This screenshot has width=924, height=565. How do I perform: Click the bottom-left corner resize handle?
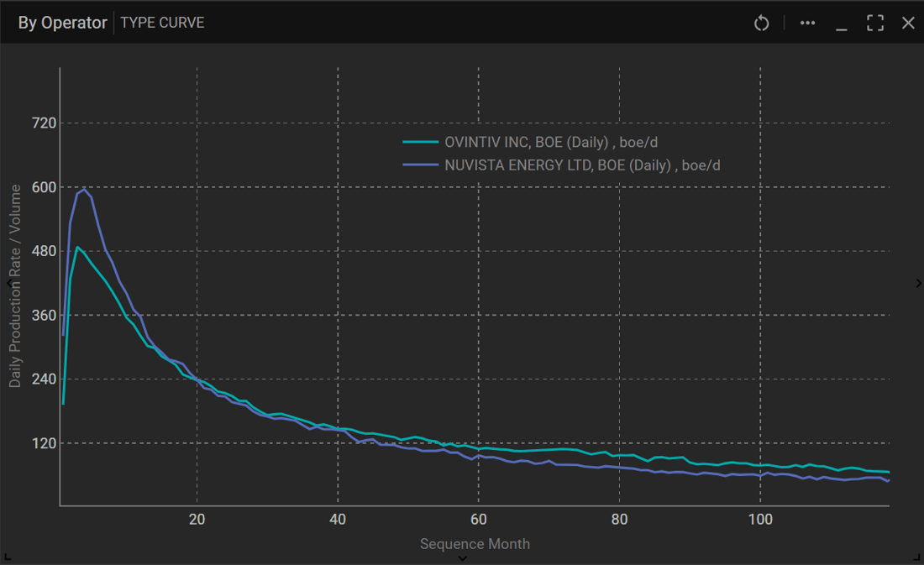pos(7,557)
